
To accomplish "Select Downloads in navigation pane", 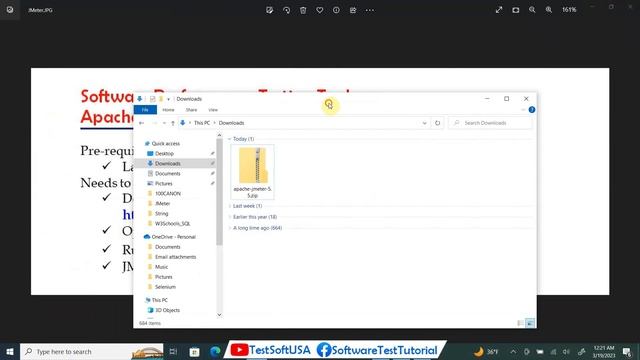I will pyautogui.click(x=167, y=164).
